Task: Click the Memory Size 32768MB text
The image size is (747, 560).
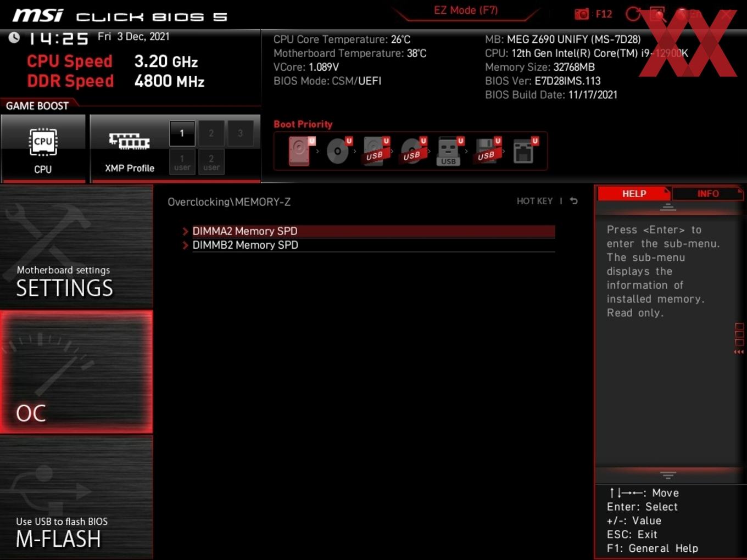Action: tap(540, 67)
